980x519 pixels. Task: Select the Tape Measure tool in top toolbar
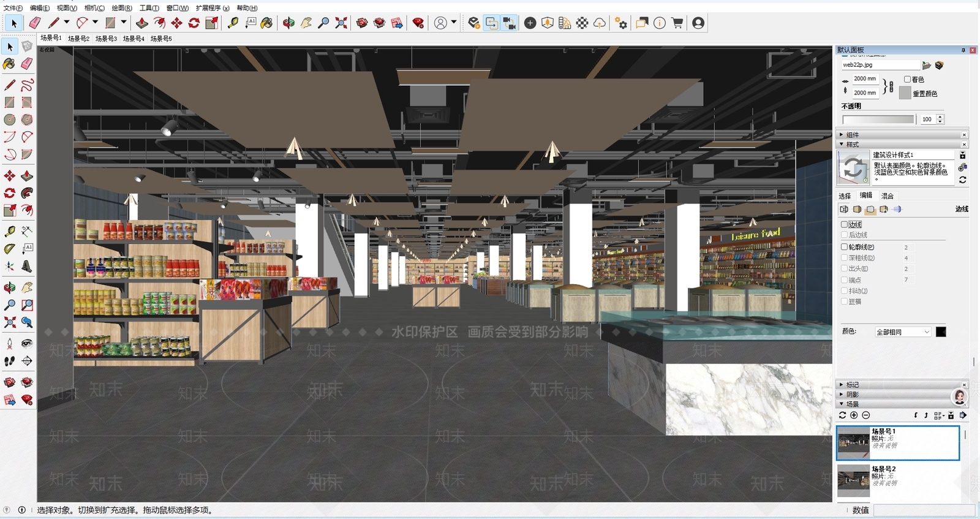(233, 23)
